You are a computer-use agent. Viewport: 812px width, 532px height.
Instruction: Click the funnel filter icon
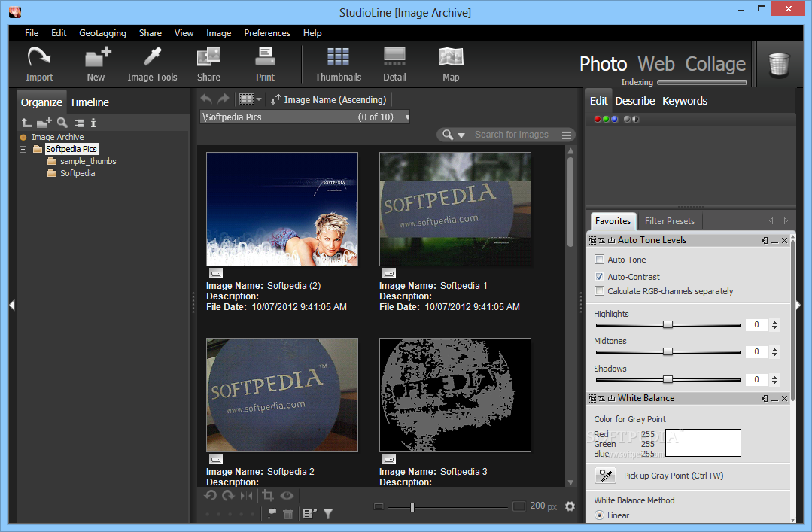tap(328, 513)
